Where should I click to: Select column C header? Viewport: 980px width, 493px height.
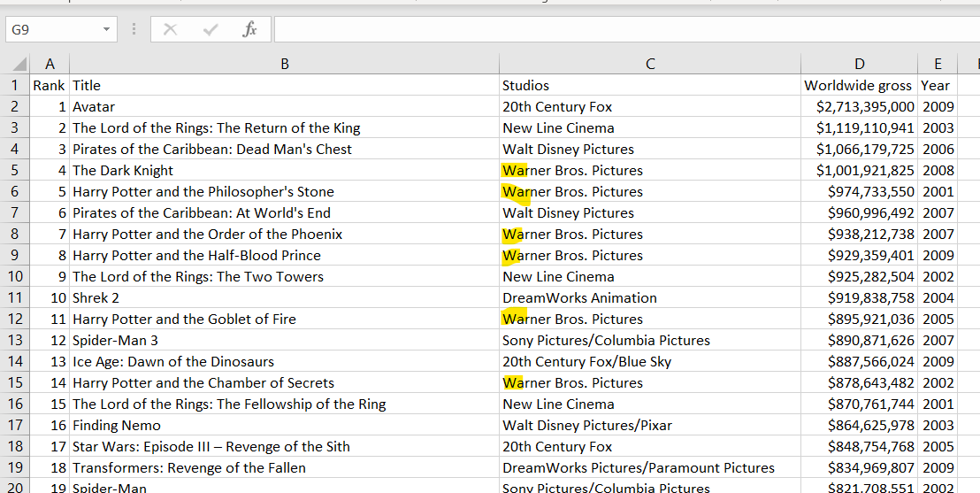pyautogui.click(x=650, y=64)
